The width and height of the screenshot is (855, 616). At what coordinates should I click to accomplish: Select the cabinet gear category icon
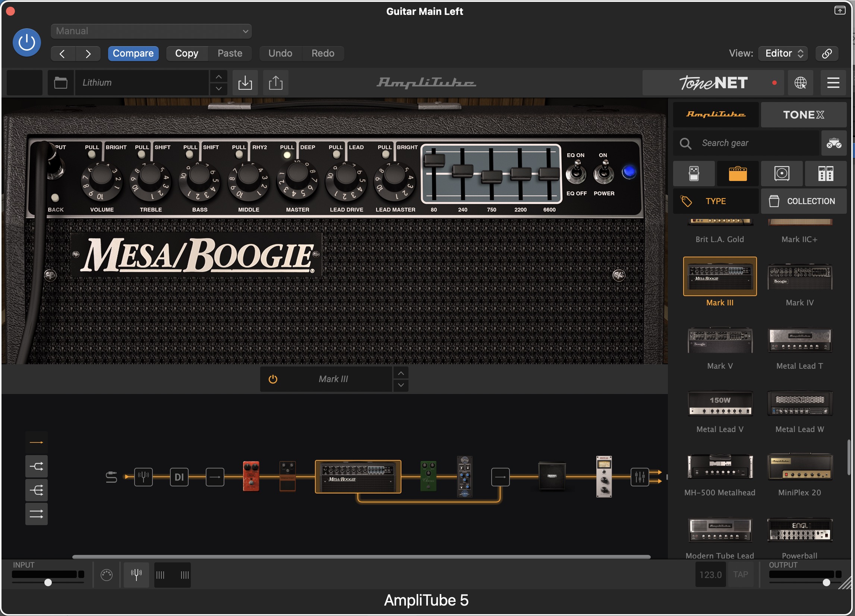point(782,174)
